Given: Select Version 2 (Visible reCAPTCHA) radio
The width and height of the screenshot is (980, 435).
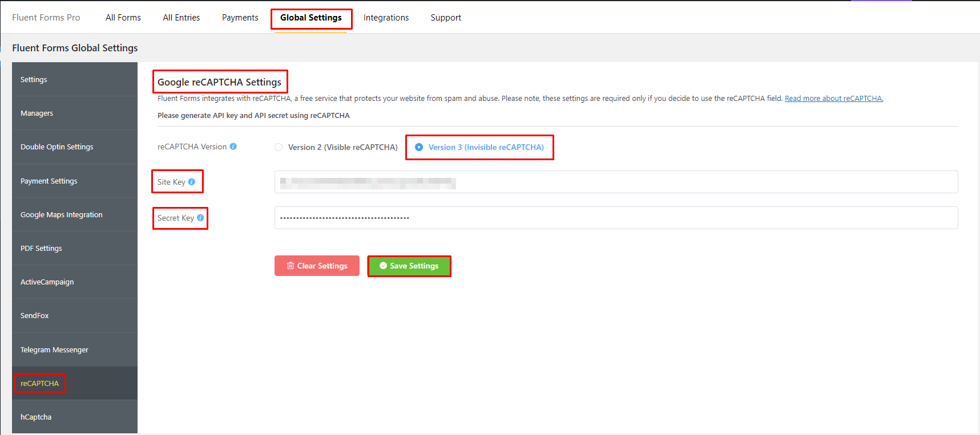Looking at the screenshot, I should click(x=279, y=147).
